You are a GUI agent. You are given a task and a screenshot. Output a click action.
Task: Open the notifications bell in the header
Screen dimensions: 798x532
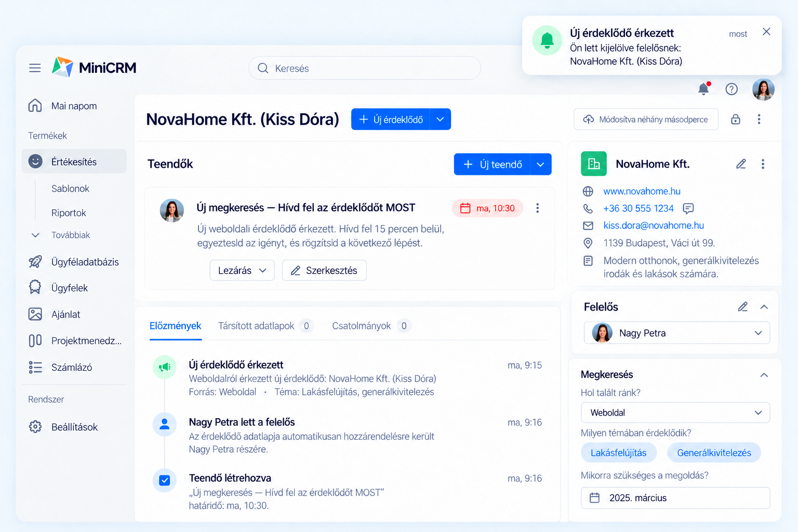704,89
